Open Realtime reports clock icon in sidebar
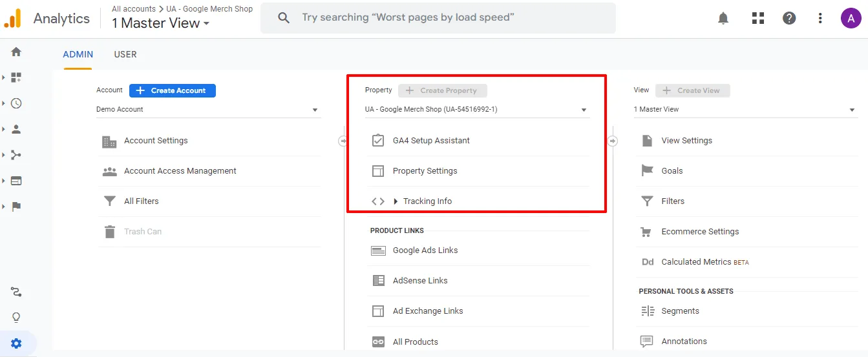This screenshot has width=868, height=357. (x=16, y=103)
